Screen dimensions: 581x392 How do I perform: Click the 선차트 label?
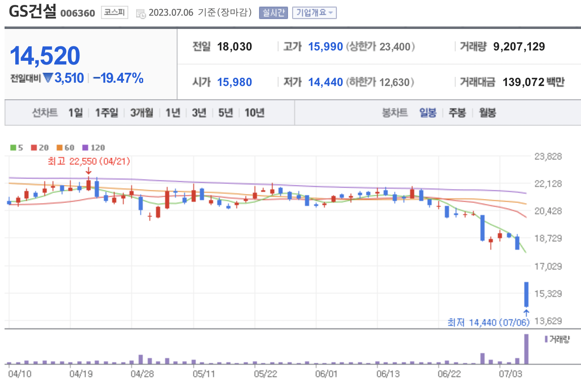[45, 112]
